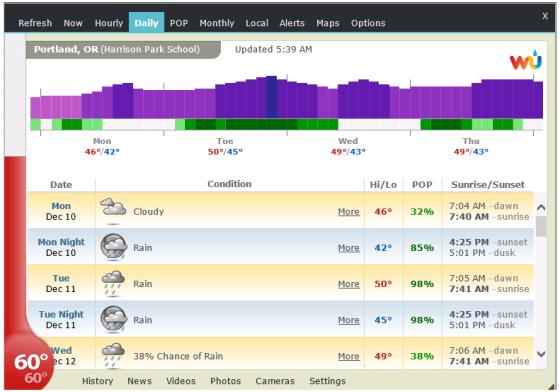Screen dimensions: 560x392
Task: Click the rain icon for Tue Night
Action: (114, 319)
